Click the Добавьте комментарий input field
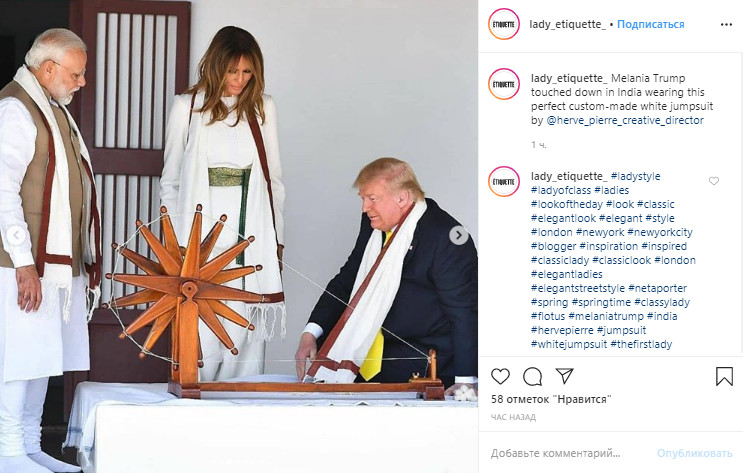The image size is (743, 473). coord(569,454)
